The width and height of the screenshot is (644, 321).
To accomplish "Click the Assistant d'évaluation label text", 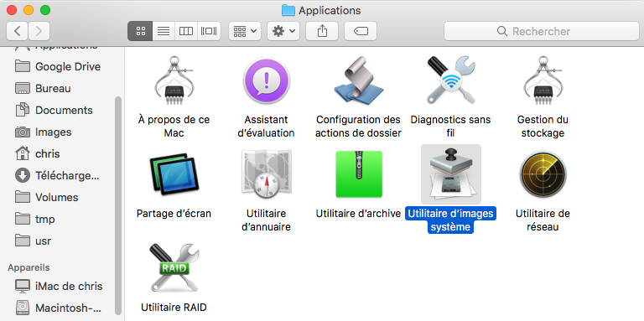I will pyautogui.click(x=266, y=127).
